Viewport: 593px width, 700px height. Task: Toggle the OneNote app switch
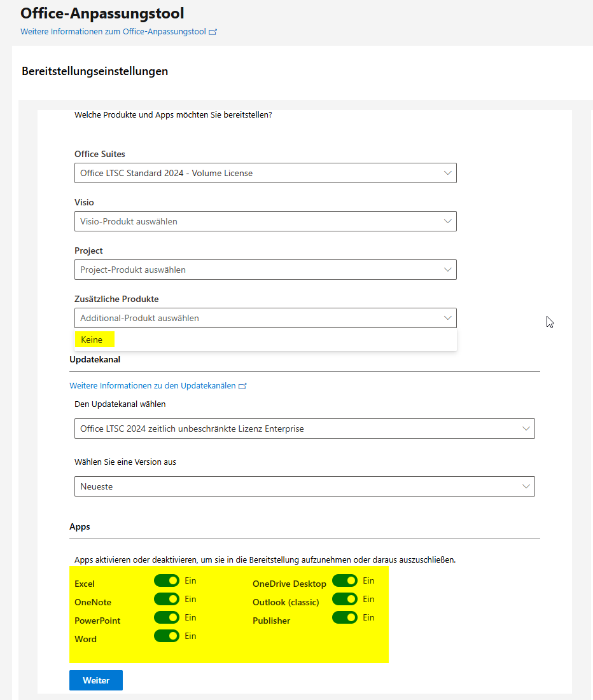(167, 599)
